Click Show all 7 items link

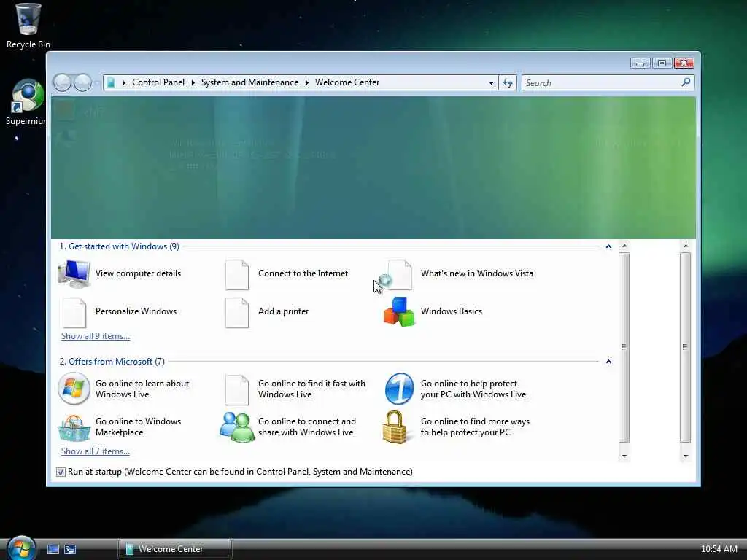96,451
